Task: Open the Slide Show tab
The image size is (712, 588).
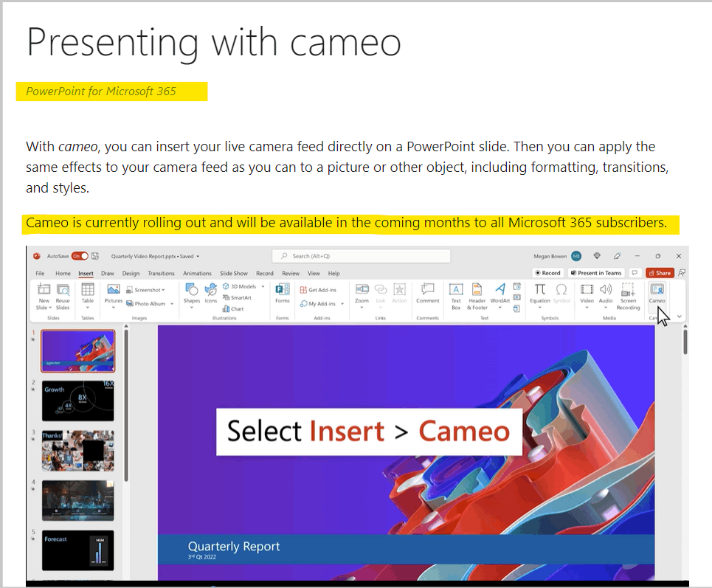Action: pos(233,273)
